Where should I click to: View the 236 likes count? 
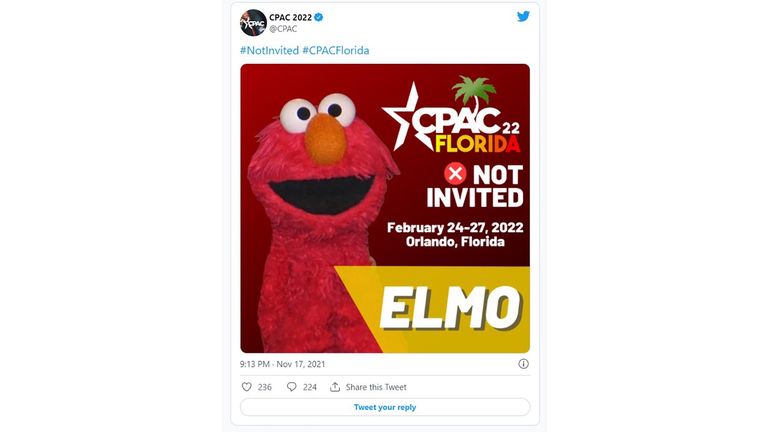(x=264, y=387)
